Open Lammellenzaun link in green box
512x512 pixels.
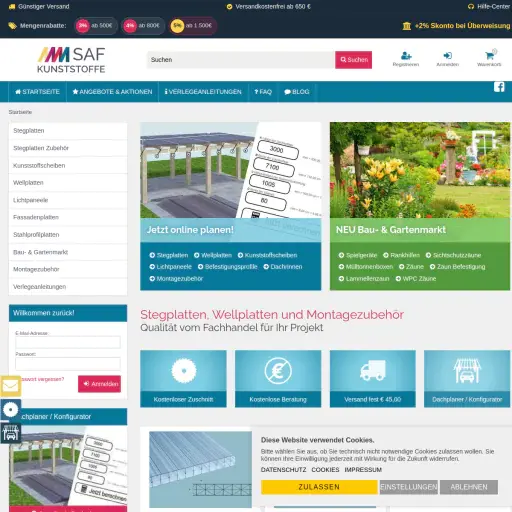364,279
